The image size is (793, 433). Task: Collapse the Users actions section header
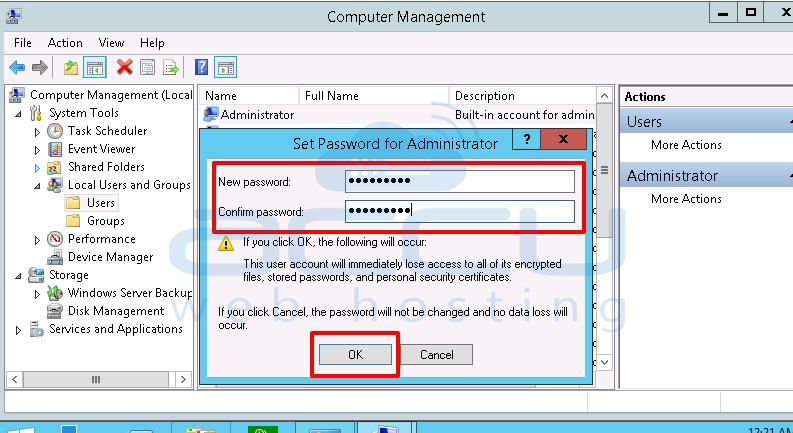click(706, 122)
